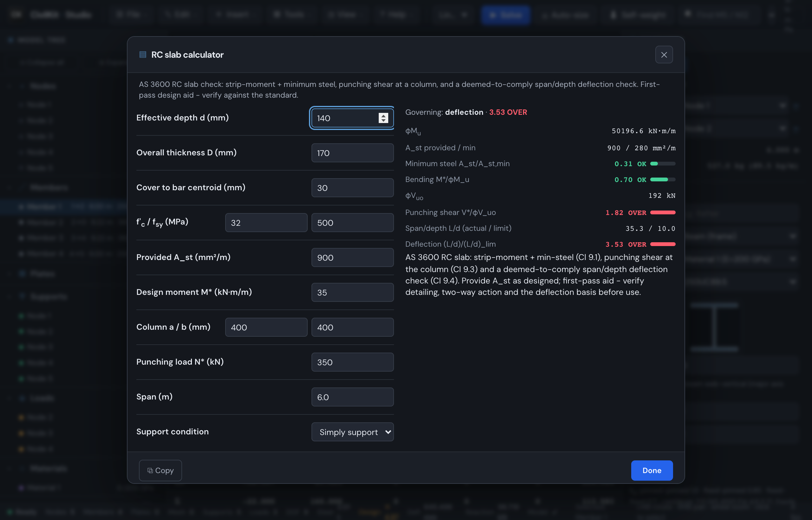Image resolution: width=812 pixels, height=520 pixels.
Task: Click the ϕV_uo value '192 kN'
Action: click(662, 196)
